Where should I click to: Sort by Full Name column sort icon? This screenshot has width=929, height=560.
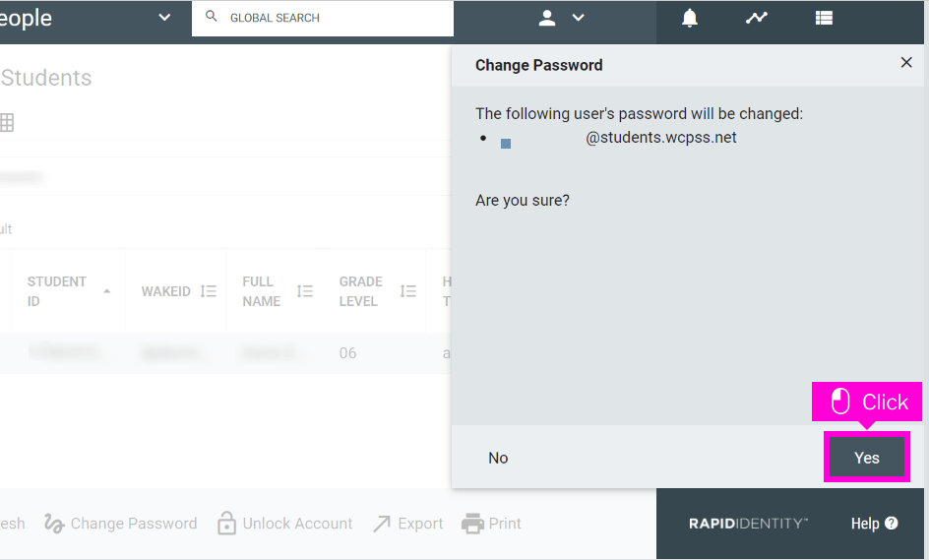point(304,291)
